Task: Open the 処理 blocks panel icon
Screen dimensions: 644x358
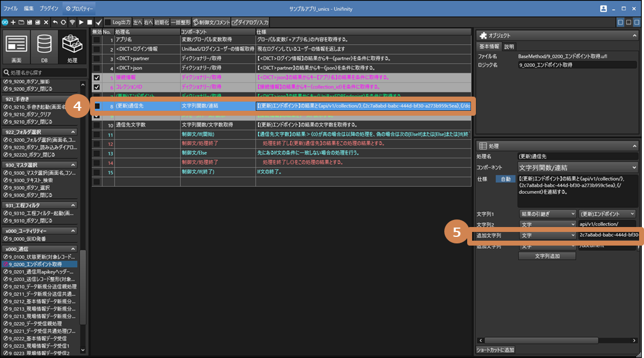Action: tap(72, 47)
